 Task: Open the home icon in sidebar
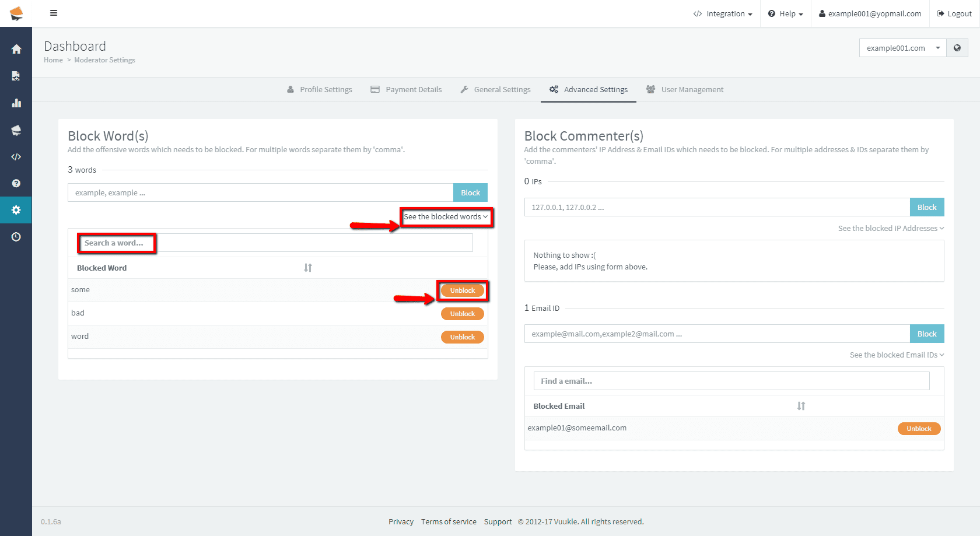(16, 50)
